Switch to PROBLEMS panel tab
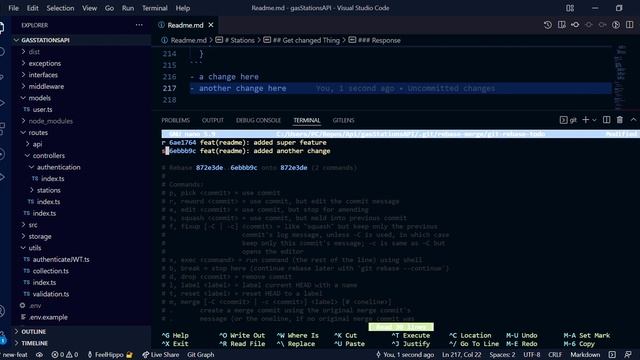This screenshot has width=640, height=360. pyautogui.click(x=176, y=120)
